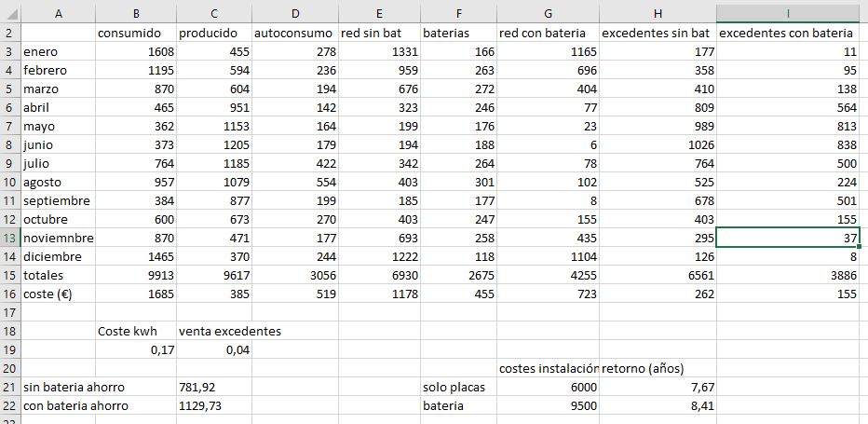Select column B header
868x424 pixels.
pos(136,14)
